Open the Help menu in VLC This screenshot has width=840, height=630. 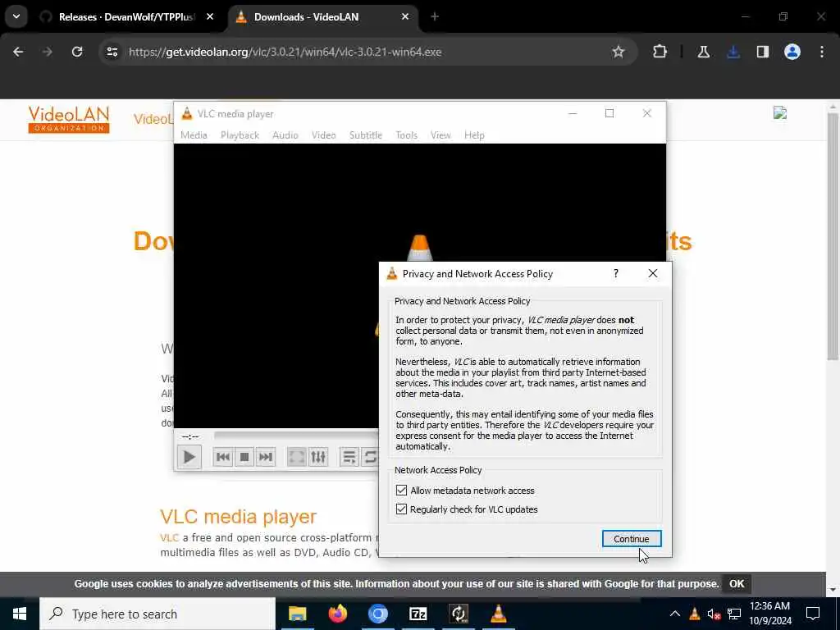pos(474,135)
